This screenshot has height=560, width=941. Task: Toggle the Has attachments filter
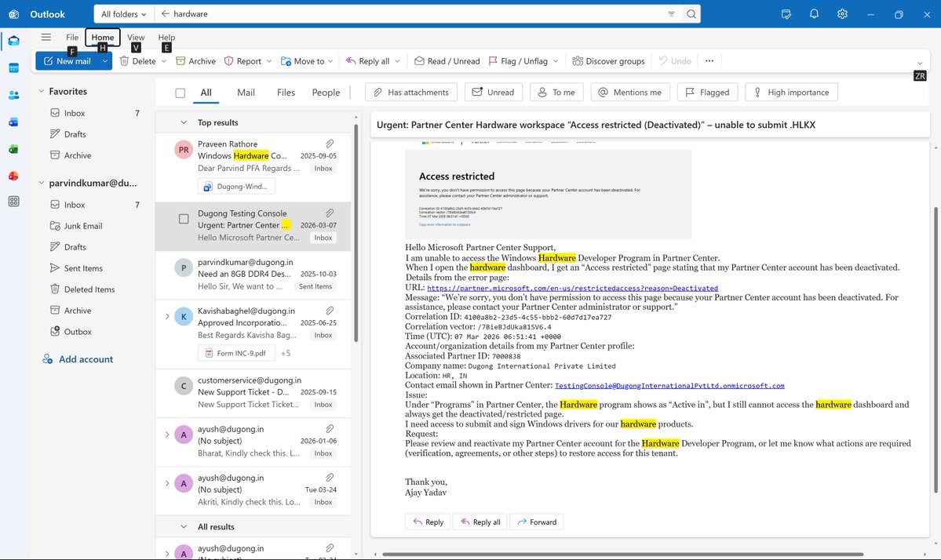[x=411, y=93]
